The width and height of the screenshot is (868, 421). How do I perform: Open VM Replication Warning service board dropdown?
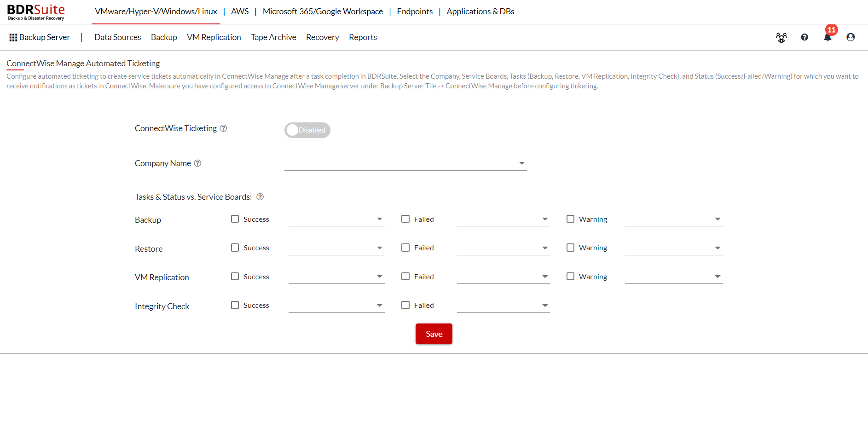click(x=674, y=277)
